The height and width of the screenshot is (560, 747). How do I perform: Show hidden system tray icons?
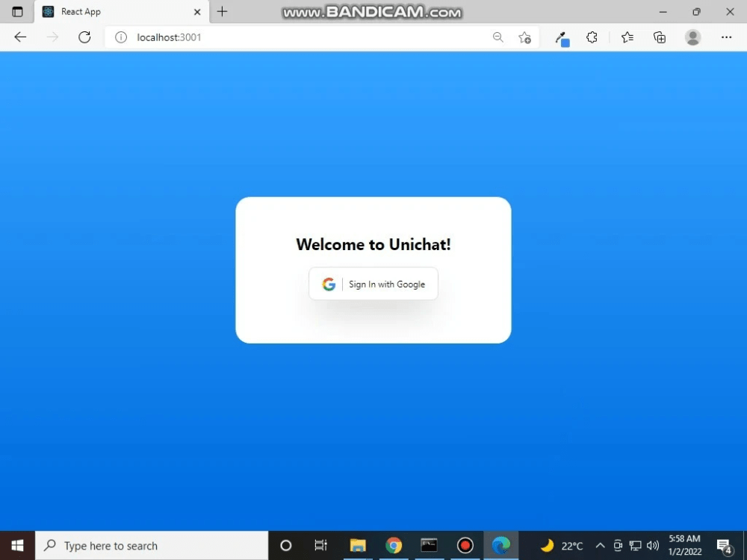coord(601,546)
